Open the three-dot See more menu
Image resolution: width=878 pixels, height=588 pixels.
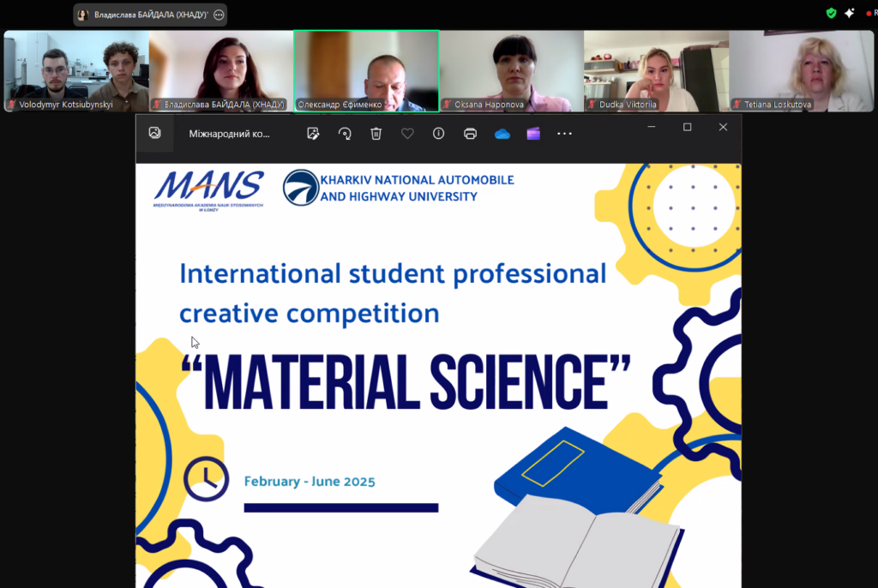[x=564, y=134]
